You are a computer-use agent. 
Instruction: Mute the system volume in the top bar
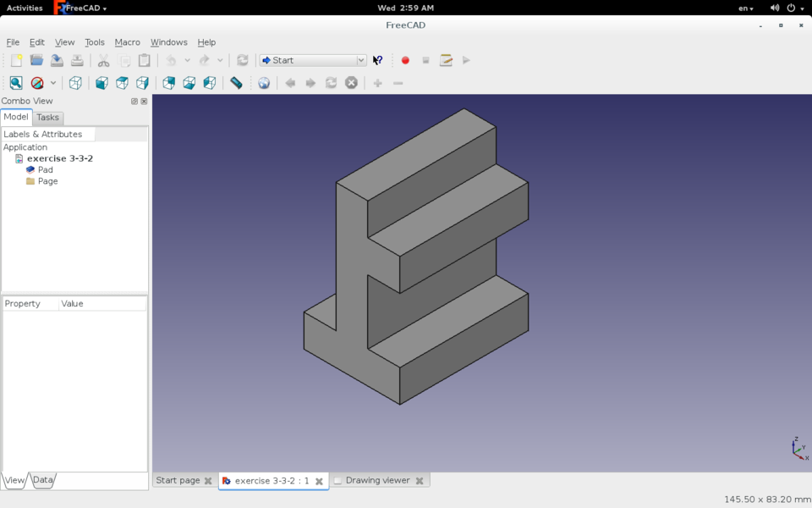pos(774,8)
